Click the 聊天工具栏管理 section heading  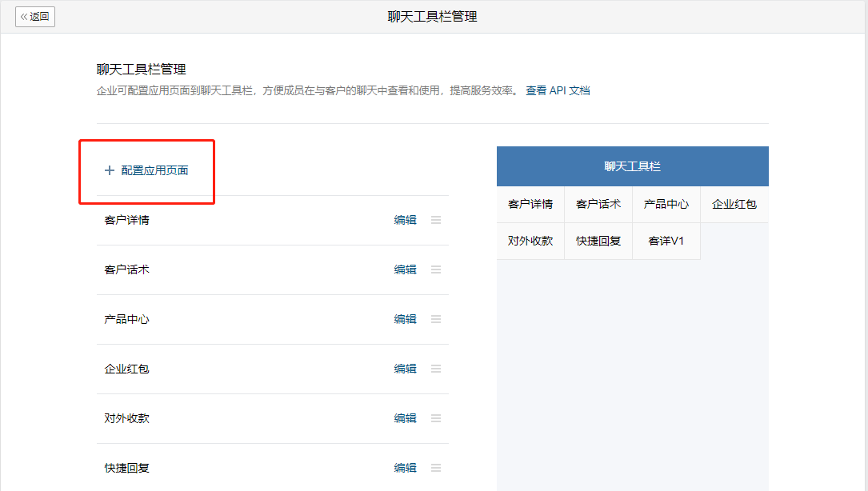point(141,70)
